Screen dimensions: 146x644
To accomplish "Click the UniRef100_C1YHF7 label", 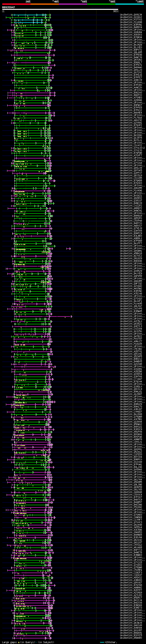I will tap(131, 520).
